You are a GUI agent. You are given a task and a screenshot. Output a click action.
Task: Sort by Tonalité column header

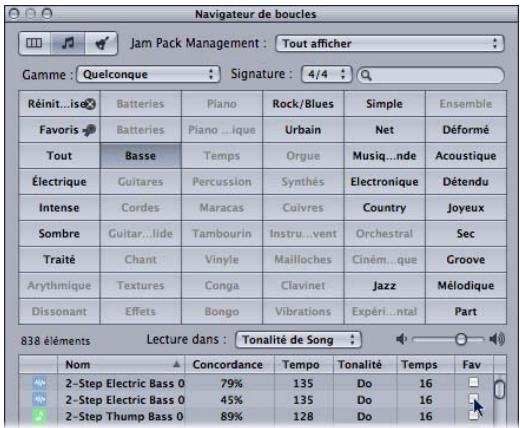pyautogui.click(x=365, y=364)
